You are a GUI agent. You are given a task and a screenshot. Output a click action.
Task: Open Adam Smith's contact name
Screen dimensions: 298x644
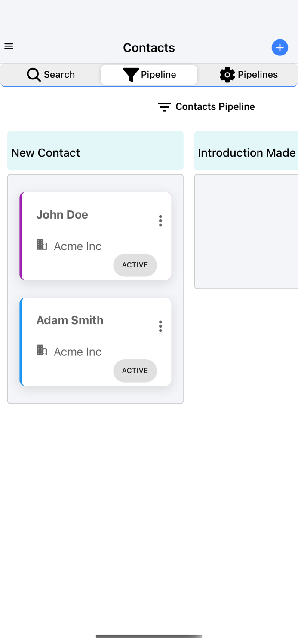[70, 320]
